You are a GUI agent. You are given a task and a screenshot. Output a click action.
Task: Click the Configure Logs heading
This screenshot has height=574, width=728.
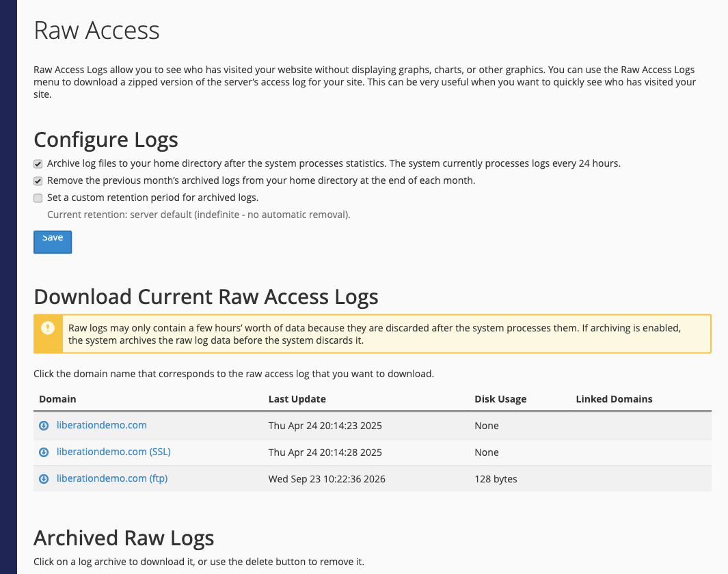coord(106,139)
